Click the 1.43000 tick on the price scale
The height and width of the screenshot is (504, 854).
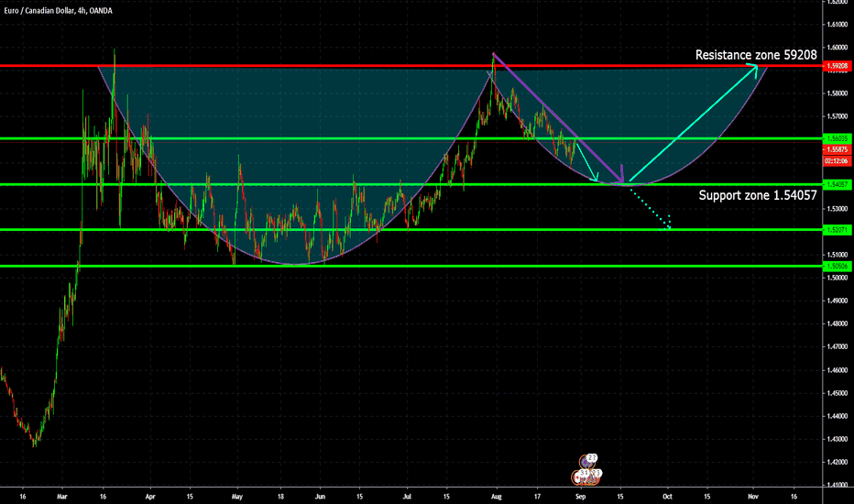coord(838,439)
